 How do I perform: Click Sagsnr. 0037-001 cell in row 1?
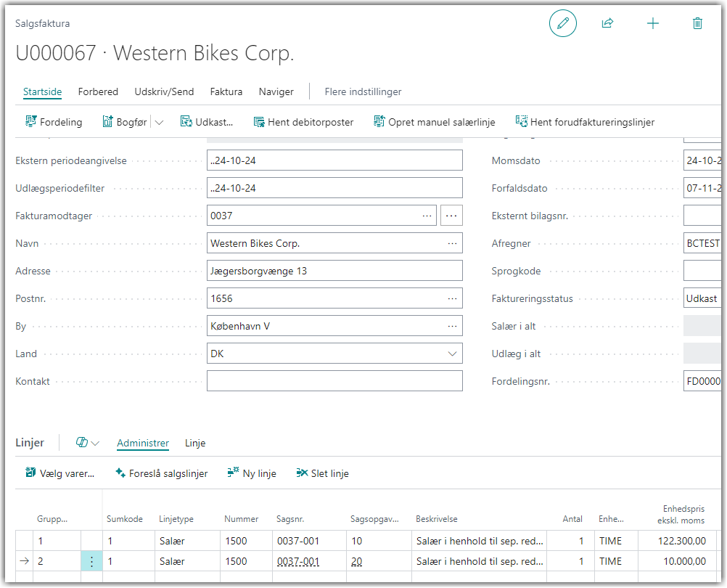click(x=310, y=541)
